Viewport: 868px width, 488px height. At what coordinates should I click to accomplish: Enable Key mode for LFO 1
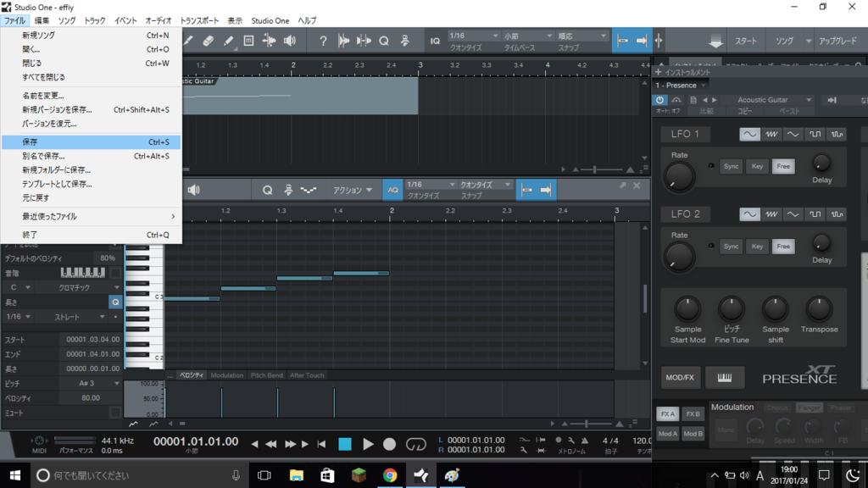[757, 166]
